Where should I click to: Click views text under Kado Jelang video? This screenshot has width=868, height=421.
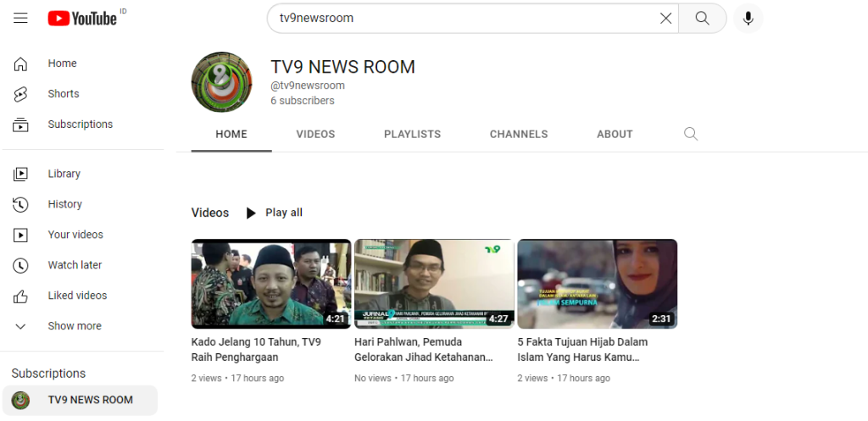(x=237, y=379)
